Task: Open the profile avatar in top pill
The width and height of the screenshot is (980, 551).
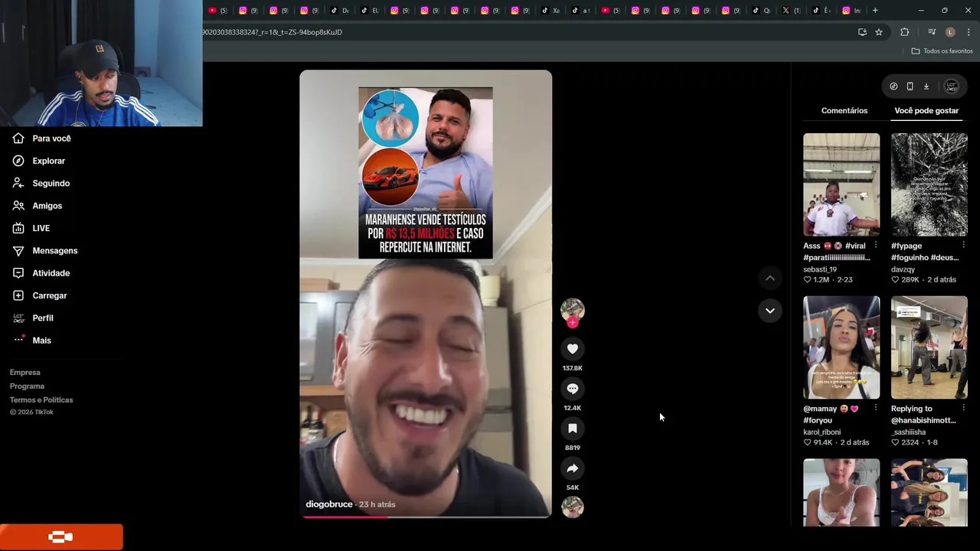Action: pyautogui.click(x=952, y=86)
